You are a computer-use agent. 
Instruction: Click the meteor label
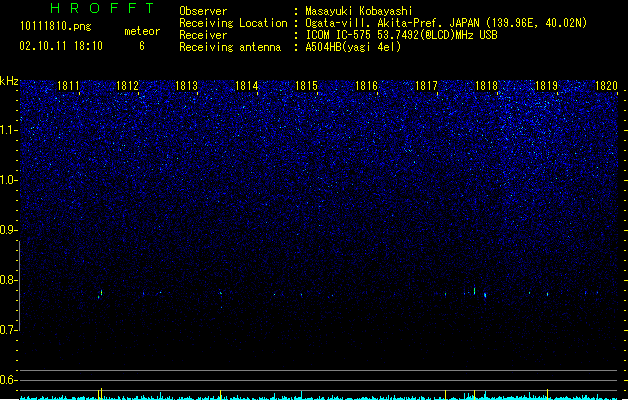[142, 31]
